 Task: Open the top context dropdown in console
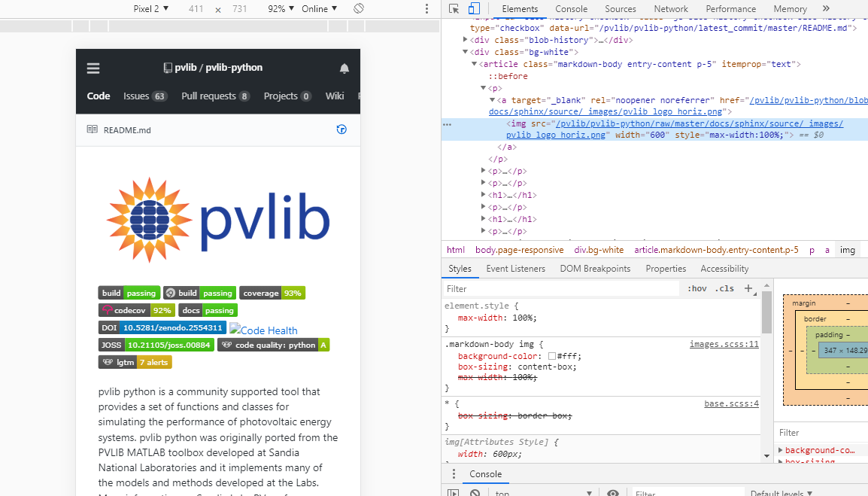coord(544,493)
